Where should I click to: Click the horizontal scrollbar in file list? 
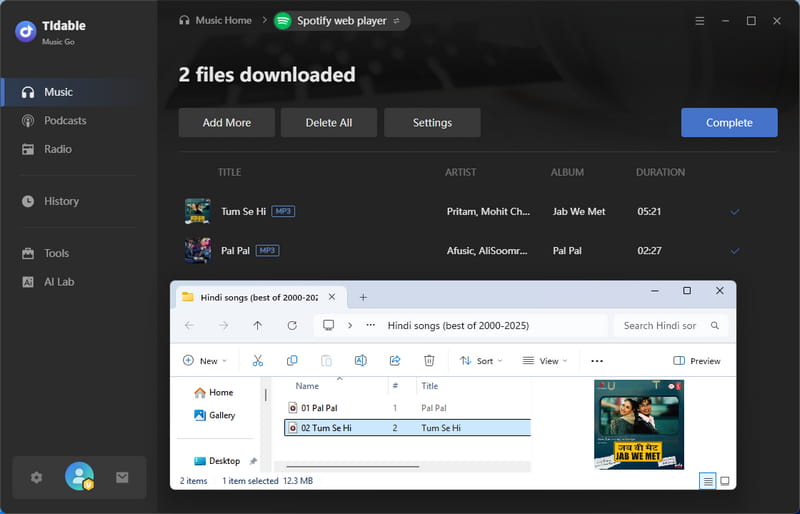(353, 466)
